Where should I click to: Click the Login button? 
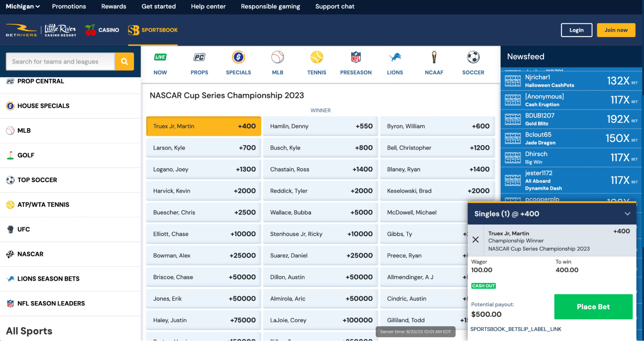[576, 30]
